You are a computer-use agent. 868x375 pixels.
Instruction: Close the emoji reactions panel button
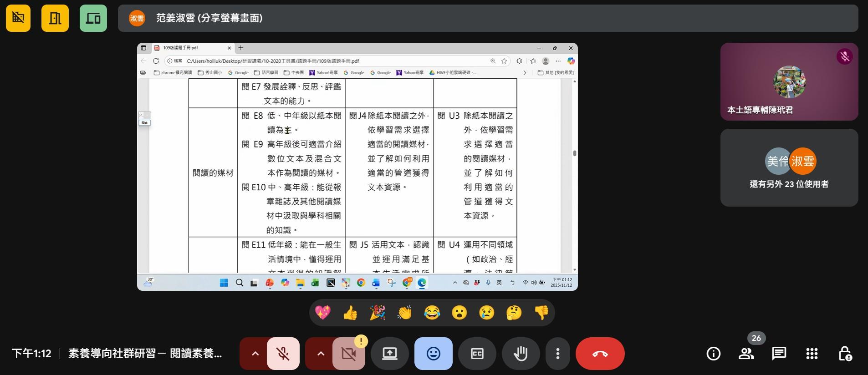pyautogui.click(x=433, y=354)
